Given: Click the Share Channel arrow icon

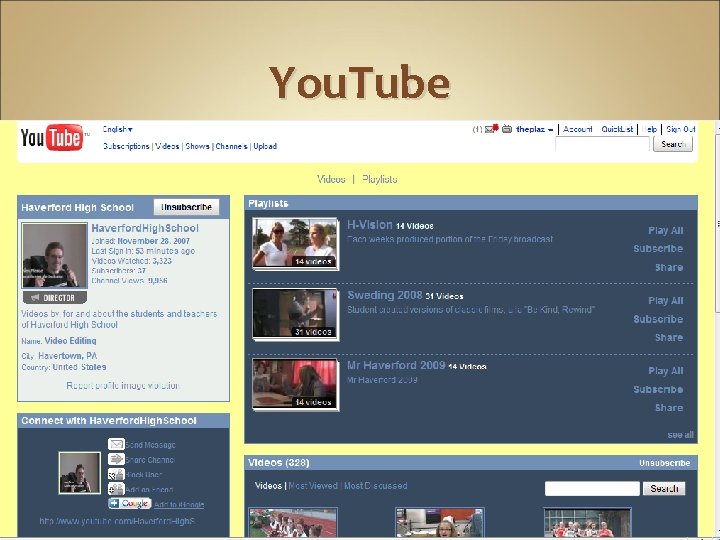Looking at the screenshot, I should (116, 459).
